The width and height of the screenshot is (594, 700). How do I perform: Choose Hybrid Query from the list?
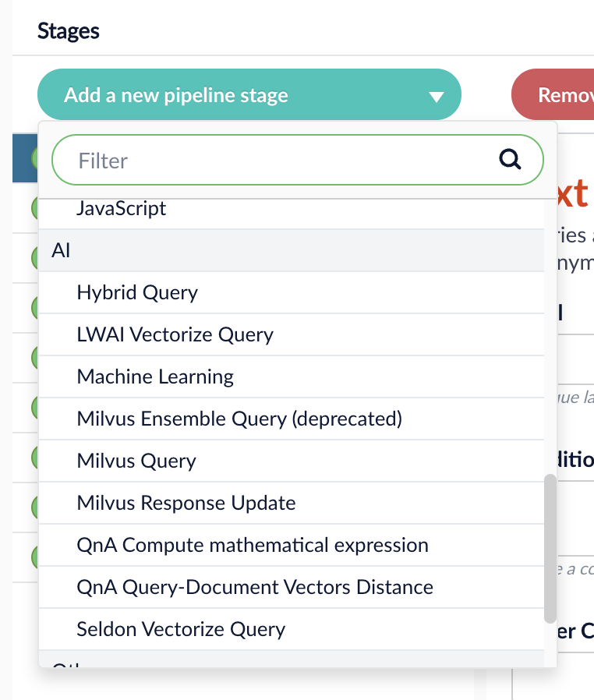click(137, 292)
